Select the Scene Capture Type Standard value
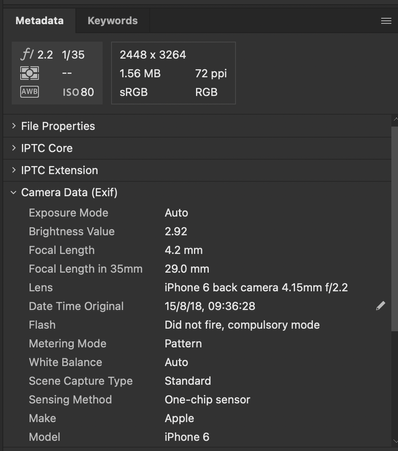398x451 pixels. 188,381
